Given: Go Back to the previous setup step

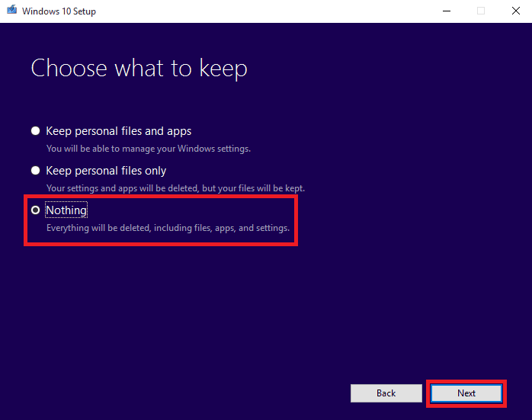Looking at the screenshot, I should point(386,393).
